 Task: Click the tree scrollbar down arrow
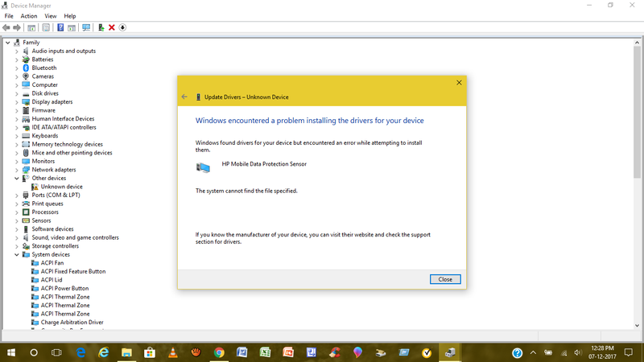coord(637,326)
